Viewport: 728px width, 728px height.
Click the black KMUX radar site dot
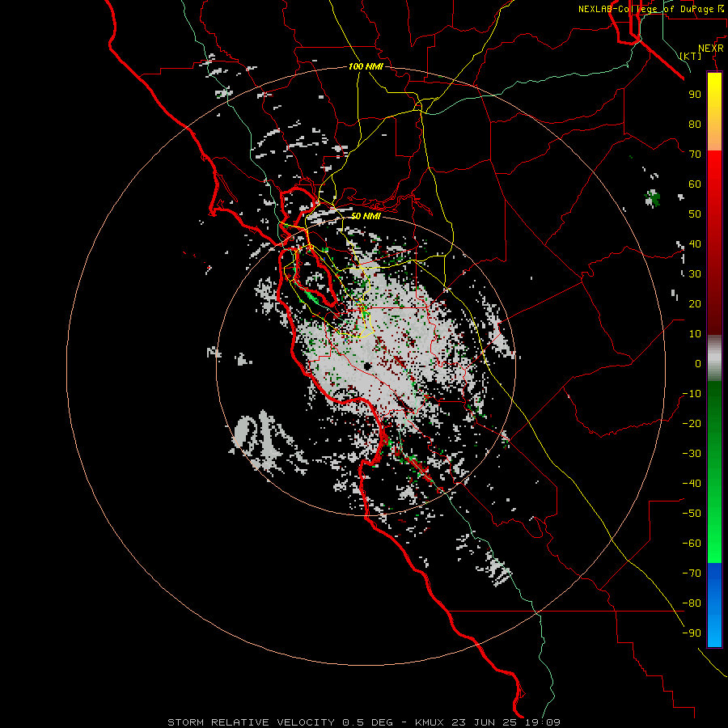(367, 366)
